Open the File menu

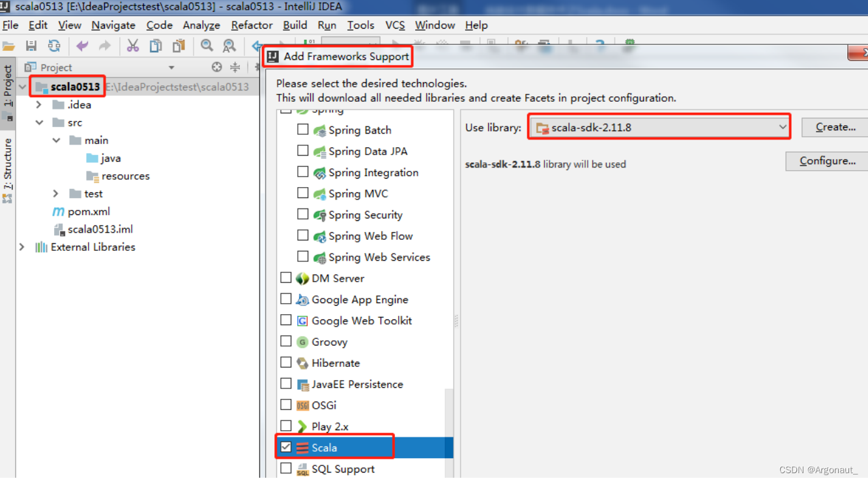point(10,25)
